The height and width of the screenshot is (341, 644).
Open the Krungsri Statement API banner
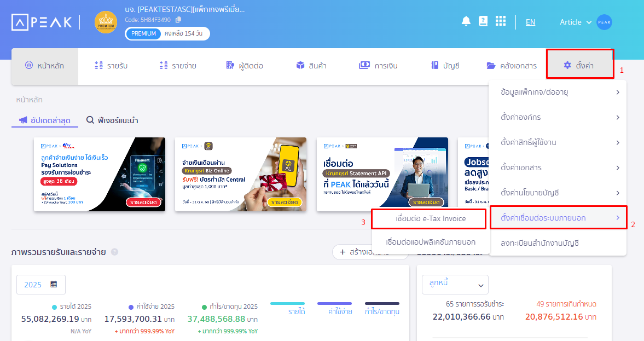(x=382, y=174)
